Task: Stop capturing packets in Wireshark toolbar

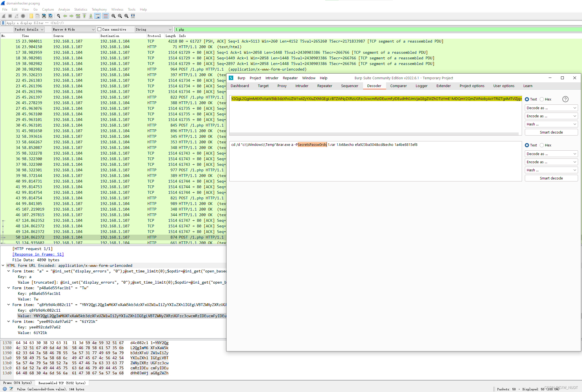Action: [10, 16]
